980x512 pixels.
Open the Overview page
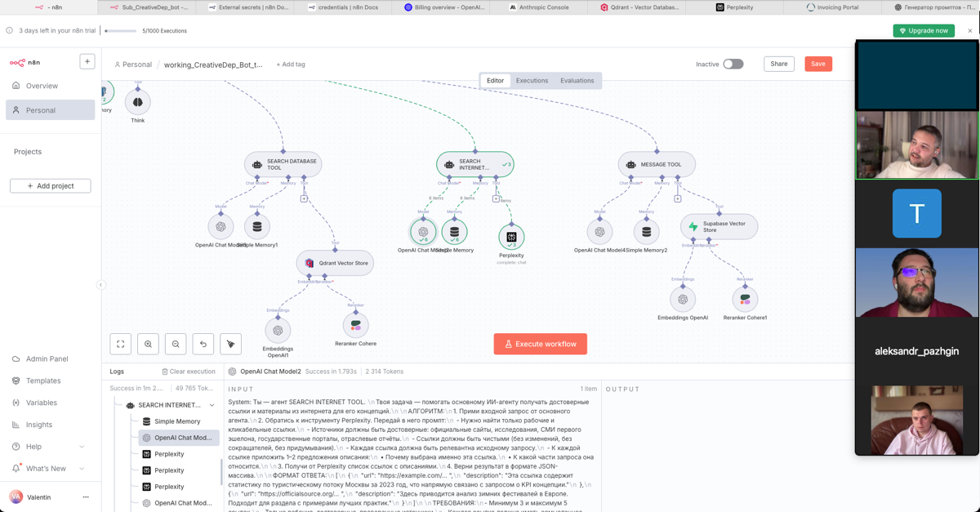50,86
